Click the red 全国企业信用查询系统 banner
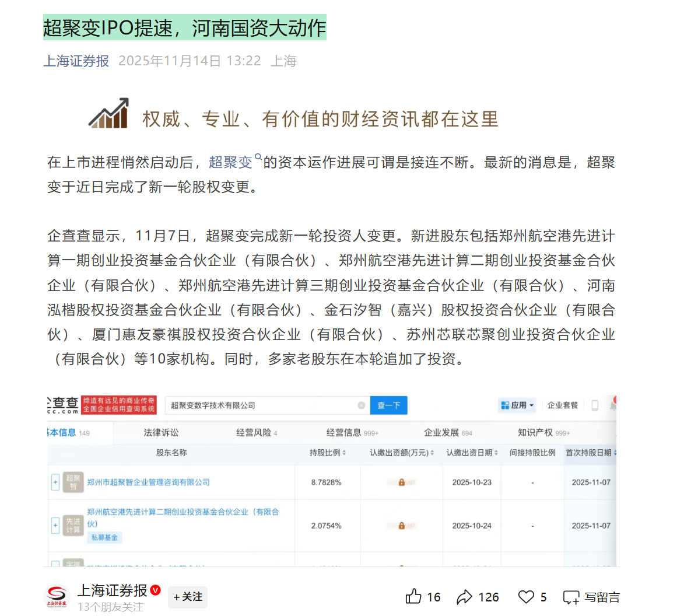The height and width of the screenshot is (616, 691). pos(119,405)
